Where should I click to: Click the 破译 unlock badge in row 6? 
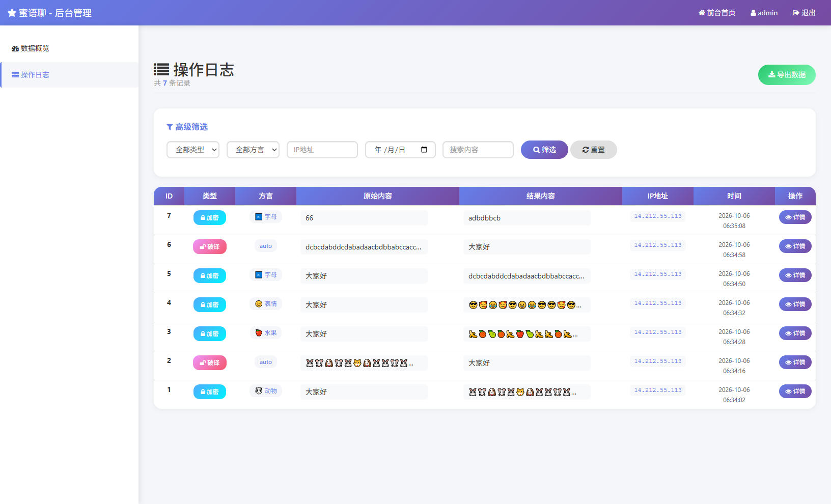[210, 247]
